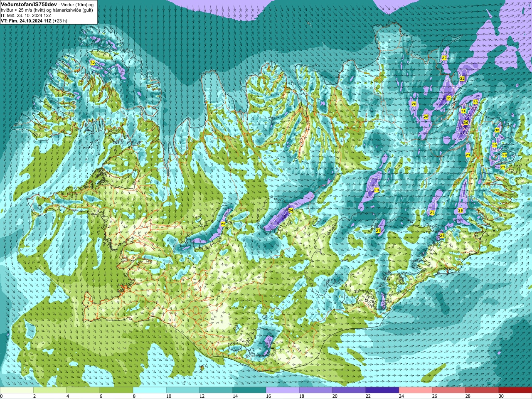Select the 'hviður > 25 m/s (hvítt)' description text

(23, 10)
